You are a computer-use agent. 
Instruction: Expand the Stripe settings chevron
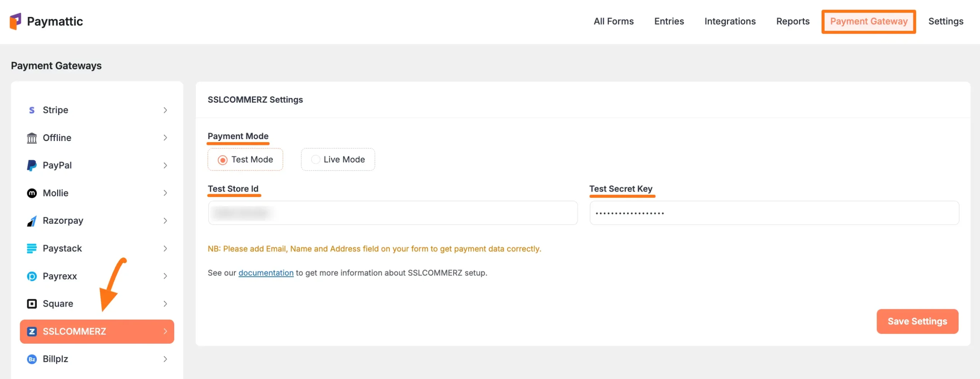pyautogui.click(x=165, y=110)
